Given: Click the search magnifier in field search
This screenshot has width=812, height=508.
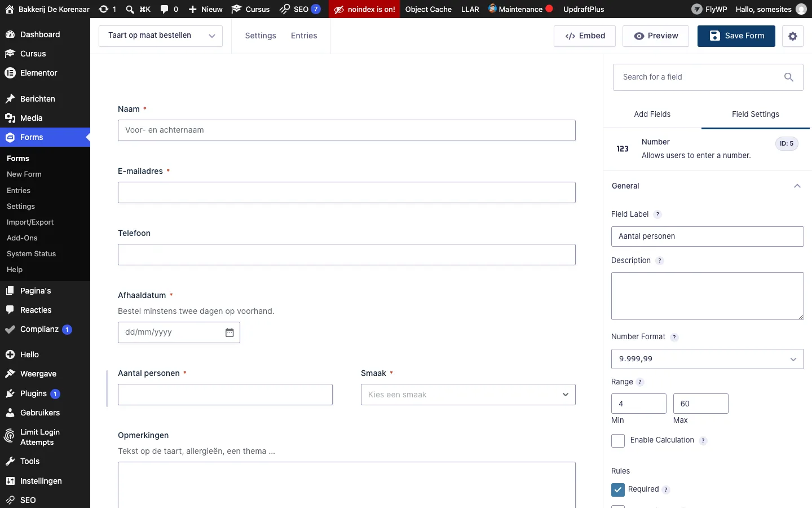Looking at the screenshot, I should click(789, 77).
